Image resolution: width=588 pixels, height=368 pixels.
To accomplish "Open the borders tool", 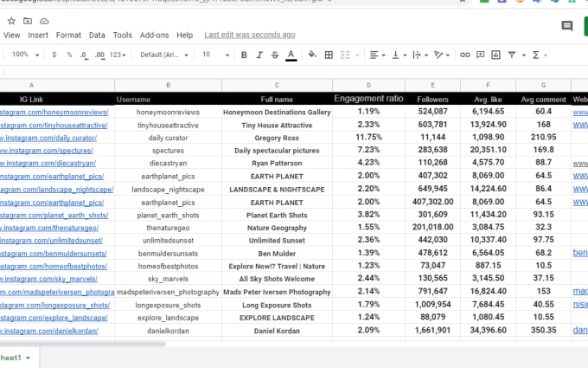I will click(x=329, y=55).
